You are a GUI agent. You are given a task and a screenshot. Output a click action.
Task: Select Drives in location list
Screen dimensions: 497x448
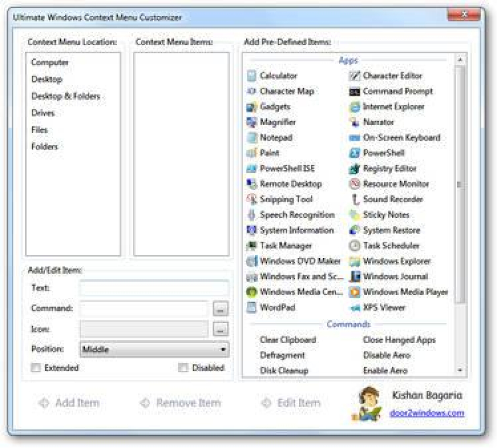coord(43,113)
